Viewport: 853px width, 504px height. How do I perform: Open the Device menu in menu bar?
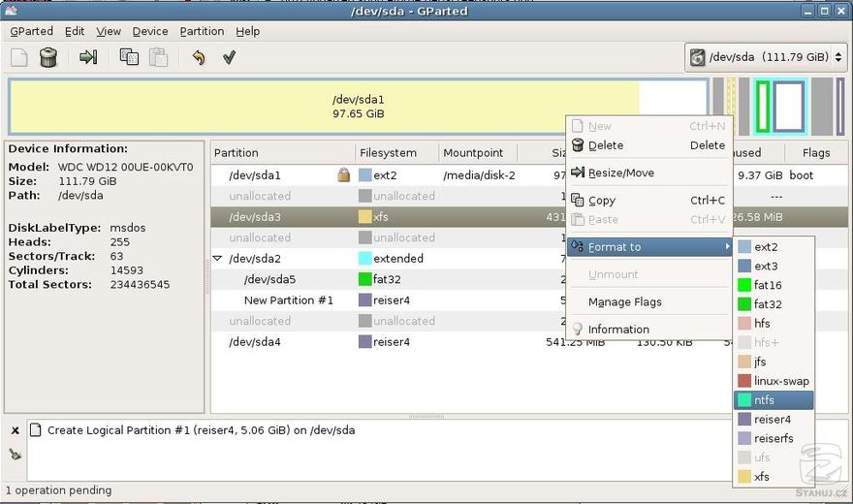[150, 31]
